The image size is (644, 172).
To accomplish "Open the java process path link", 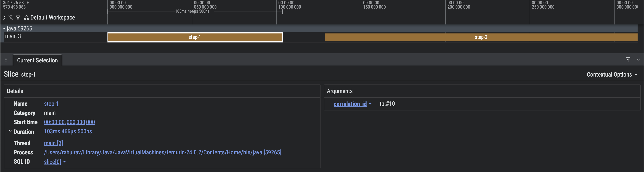I will (162, 152).
